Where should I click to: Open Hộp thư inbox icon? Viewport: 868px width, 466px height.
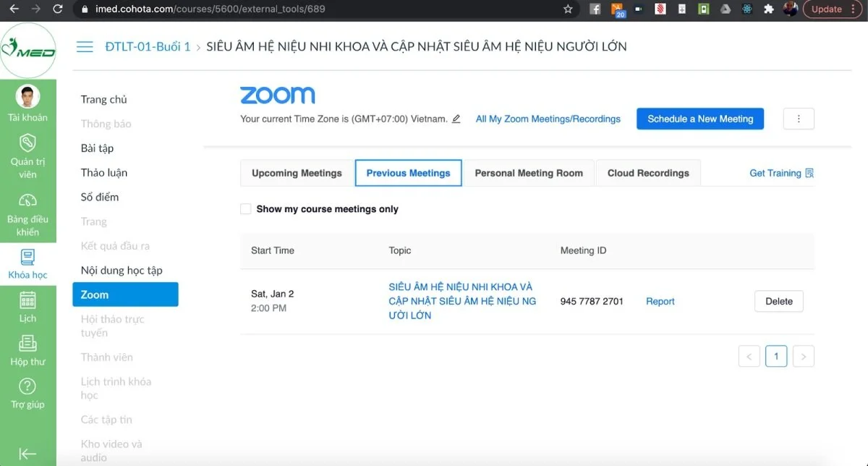click(x=27, y=343)
